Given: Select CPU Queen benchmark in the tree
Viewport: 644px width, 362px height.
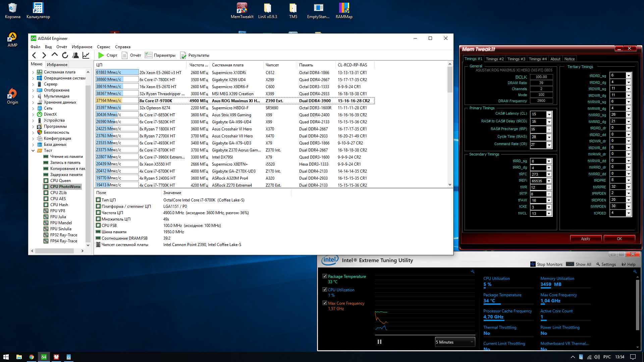Looking at the screenshot, I should 60,181.
